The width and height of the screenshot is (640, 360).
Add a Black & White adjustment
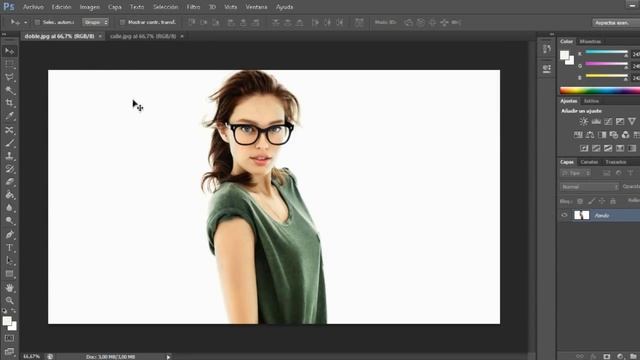[602, 135]
